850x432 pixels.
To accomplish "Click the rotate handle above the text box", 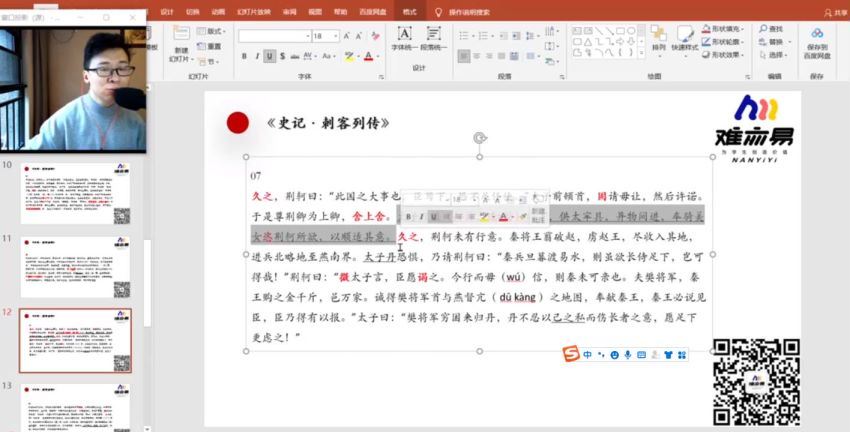I will coord(480,138).
